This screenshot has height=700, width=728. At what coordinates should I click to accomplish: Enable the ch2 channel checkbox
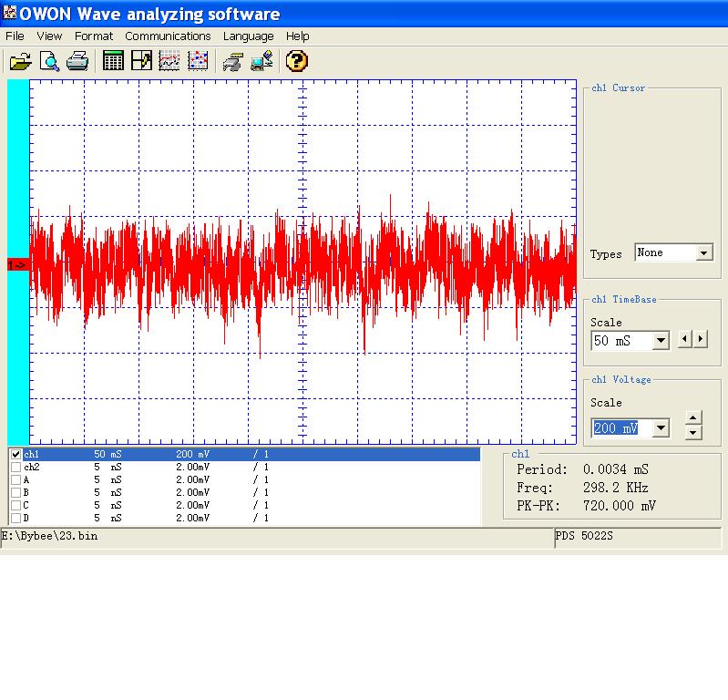pyautogui.click(x=15, y=467)
